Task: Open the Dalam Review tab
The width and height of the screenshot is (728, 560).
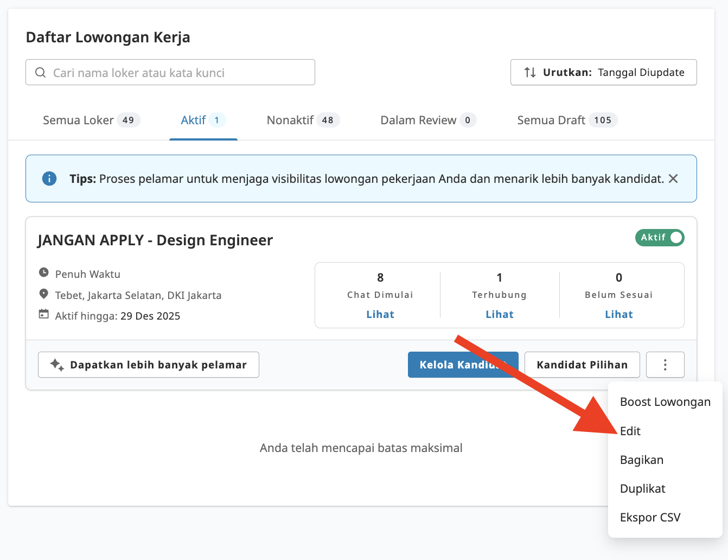Action: 427,120
